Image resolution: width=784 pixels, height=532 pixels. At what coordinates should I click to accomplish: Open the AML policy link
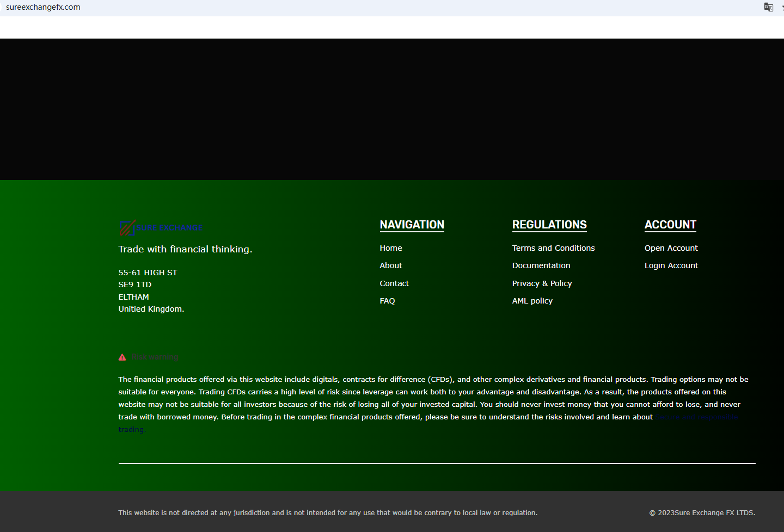(x=532, y=301)
